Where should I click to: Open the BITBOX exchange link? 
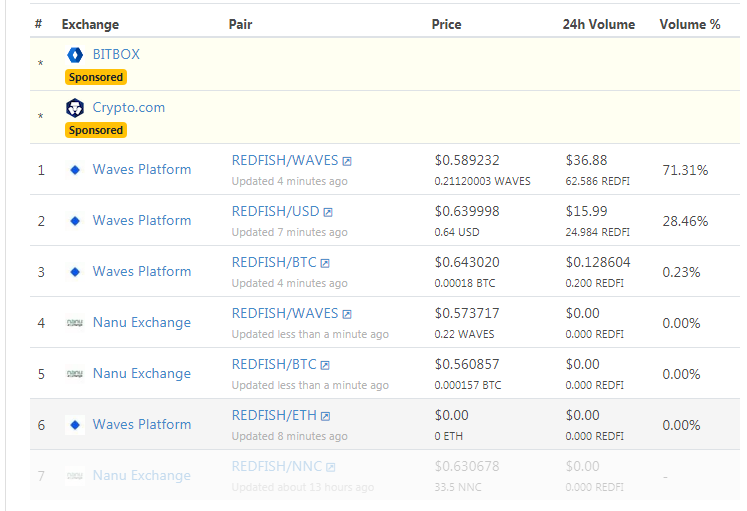pos(116,54)
